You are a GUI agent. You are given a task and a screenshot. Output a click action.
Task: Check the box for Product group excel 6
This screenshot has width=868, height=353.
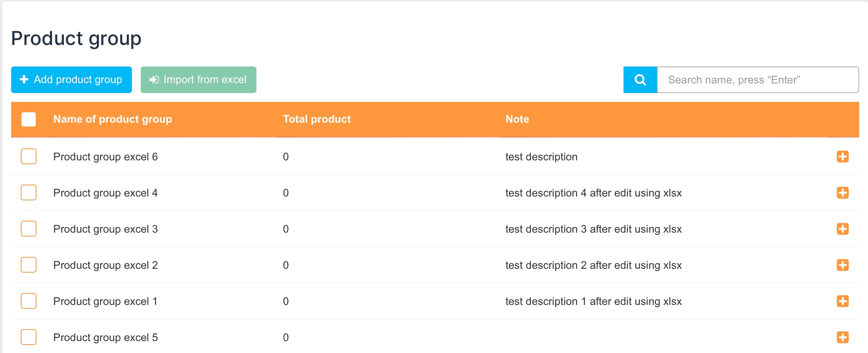click(29, 157)
